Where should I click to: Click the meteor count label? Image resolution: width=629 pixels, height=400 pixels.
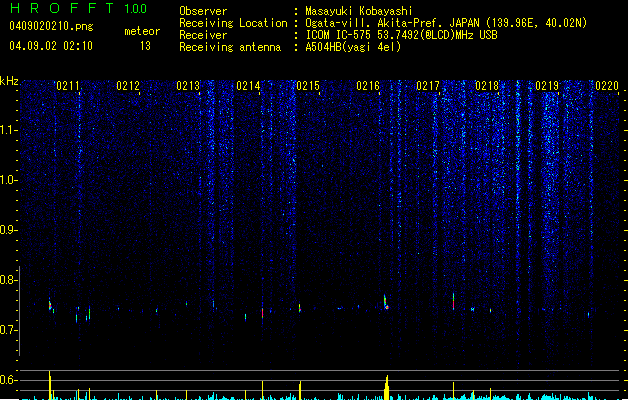pyautogui.click(x=142, y=31)
